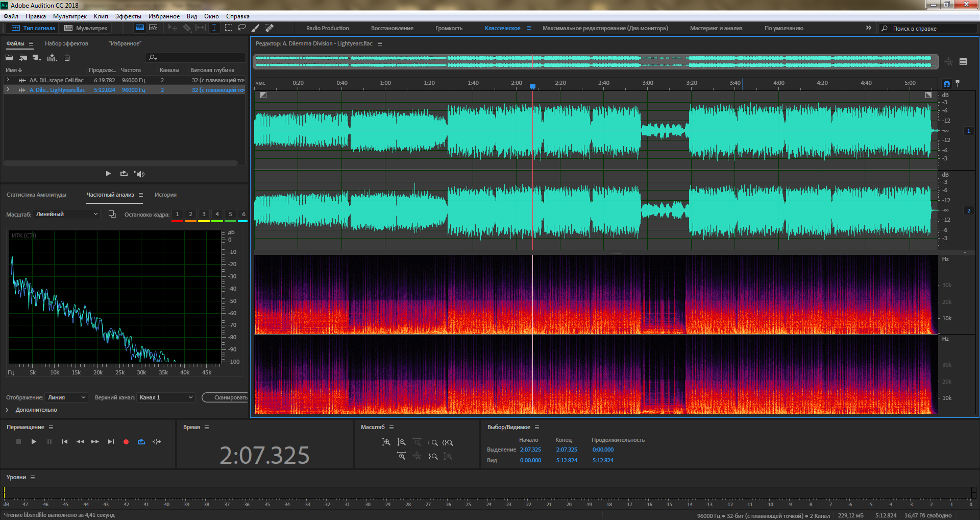Click the delete trash icon in Files panel
Image resolution: width=980 pixels, height=520 pixels.
pos(67,58)
